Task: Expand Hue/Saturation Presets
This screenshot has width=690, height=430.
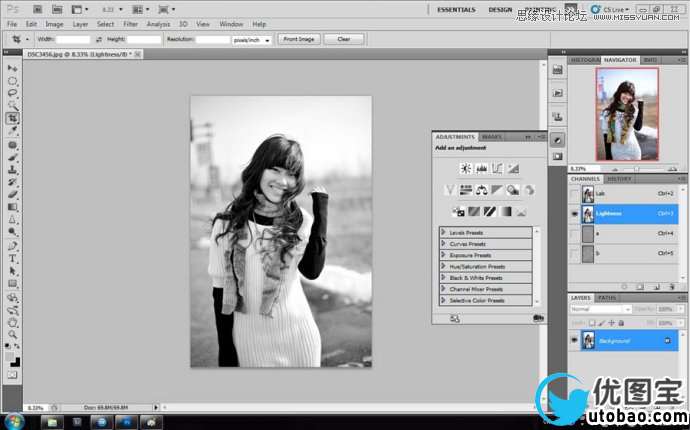Action: tap(444, 266)
